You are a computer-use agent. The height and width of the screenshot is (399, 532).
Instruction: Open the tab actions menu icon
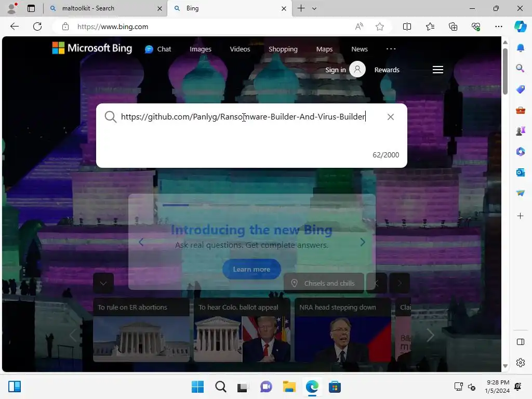pos(31,8)
